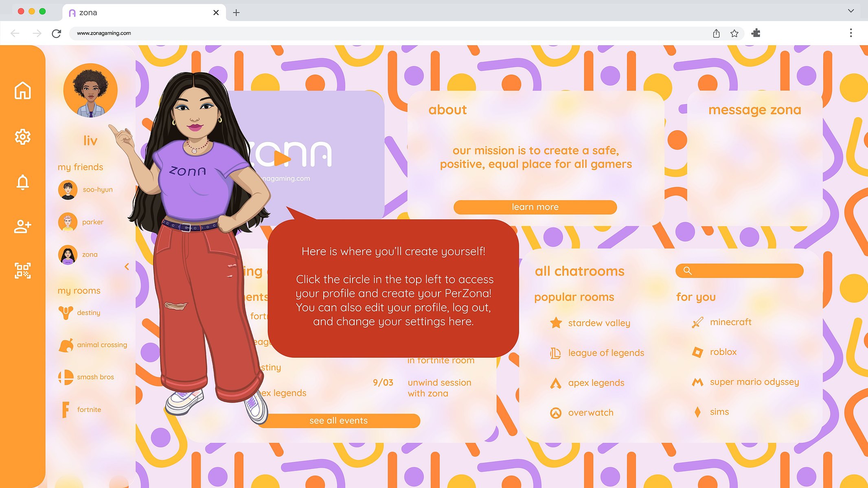Open sims chatroom link

[719, 412]
